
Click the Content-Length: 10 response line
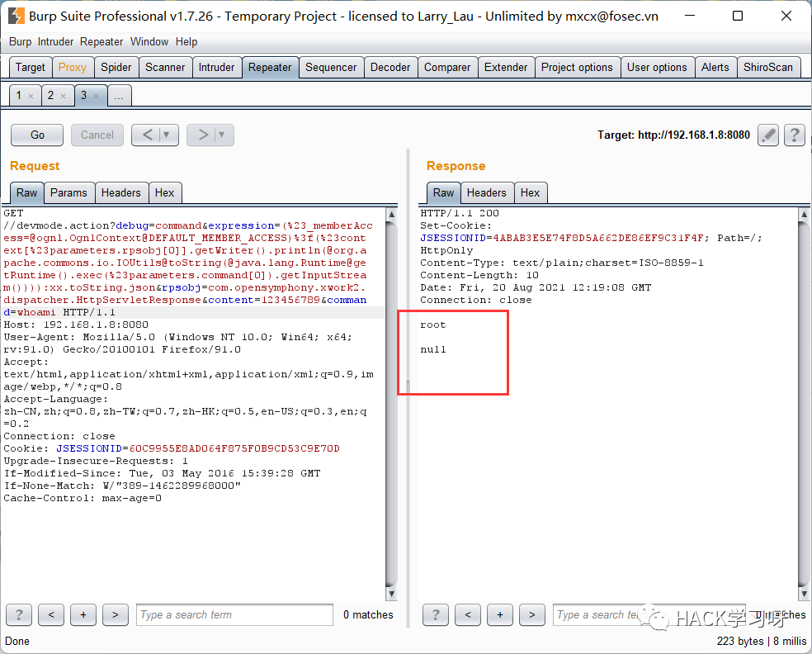479,275
